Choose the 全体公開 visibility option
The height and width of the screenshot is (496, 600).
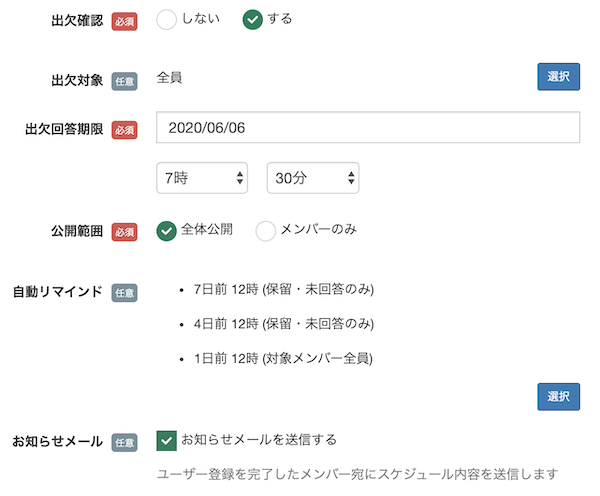[167, 231]
